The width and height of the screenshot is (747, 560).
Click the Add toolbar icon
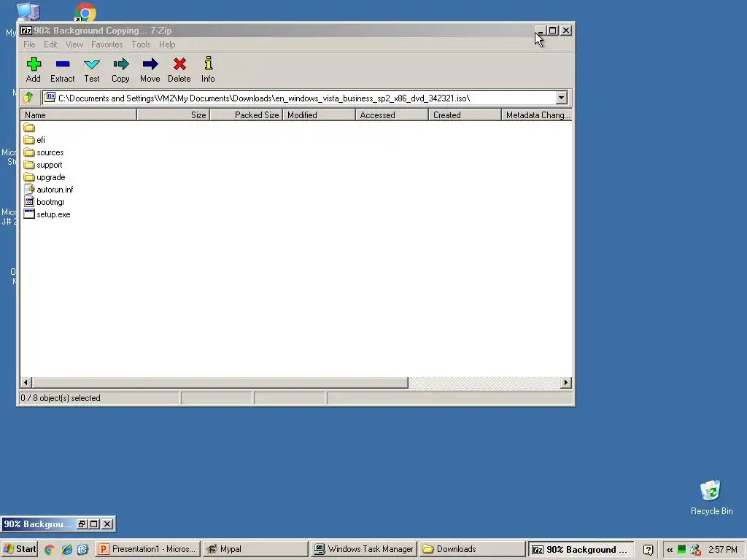[34, 69]
